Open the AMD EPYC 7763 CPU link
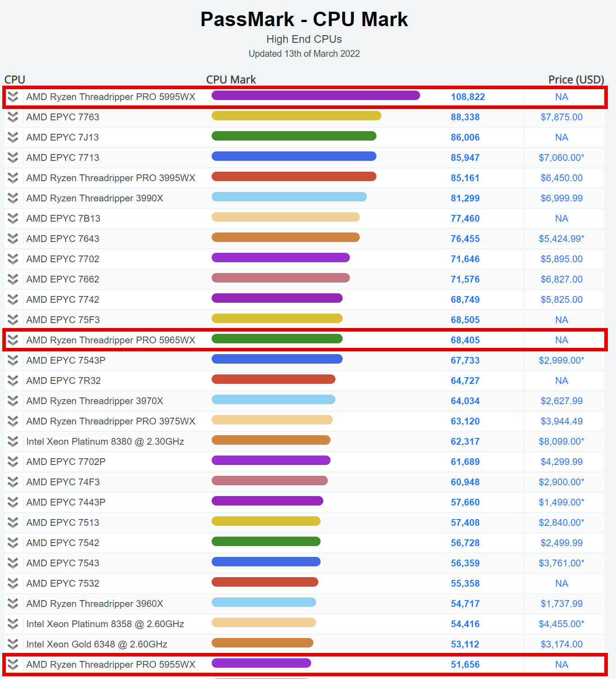Viewport: 616px width, 679px height. tap(63, 117)
